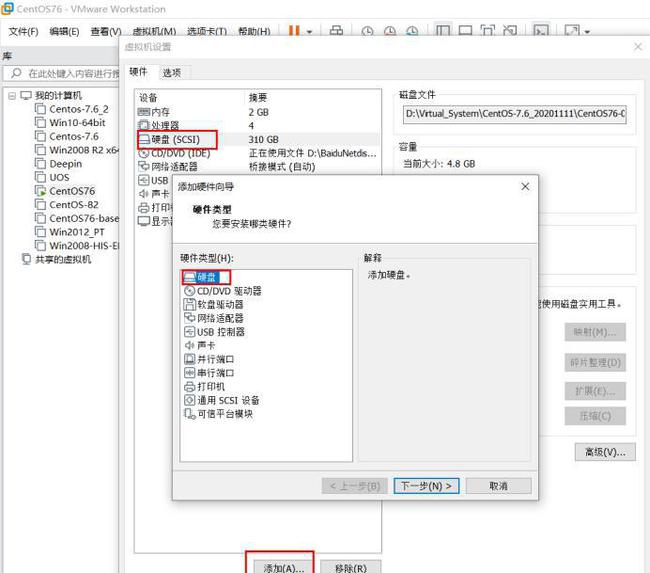Select 网络适配器 device in settings list
This screenshot has width=650, height=573.
[x=258, y=167]
